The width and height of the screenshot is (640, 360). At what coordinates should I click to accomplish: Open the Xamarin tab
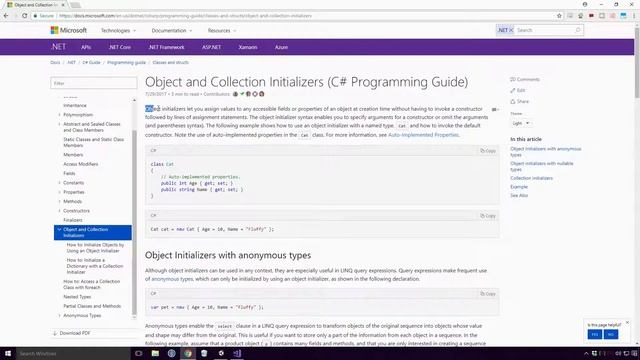point(248,47)
